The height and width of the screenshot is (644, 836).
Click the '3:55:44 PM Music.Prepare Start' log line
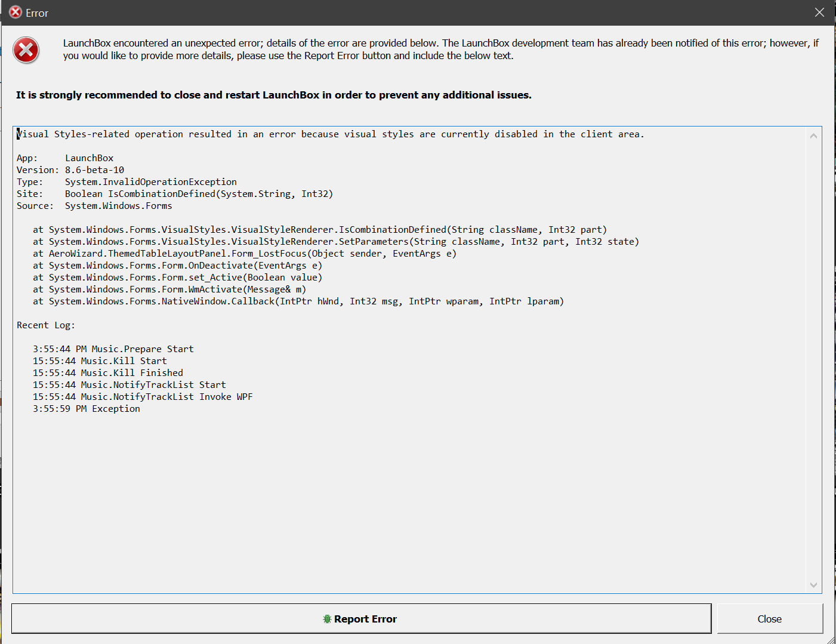(113, 349)
